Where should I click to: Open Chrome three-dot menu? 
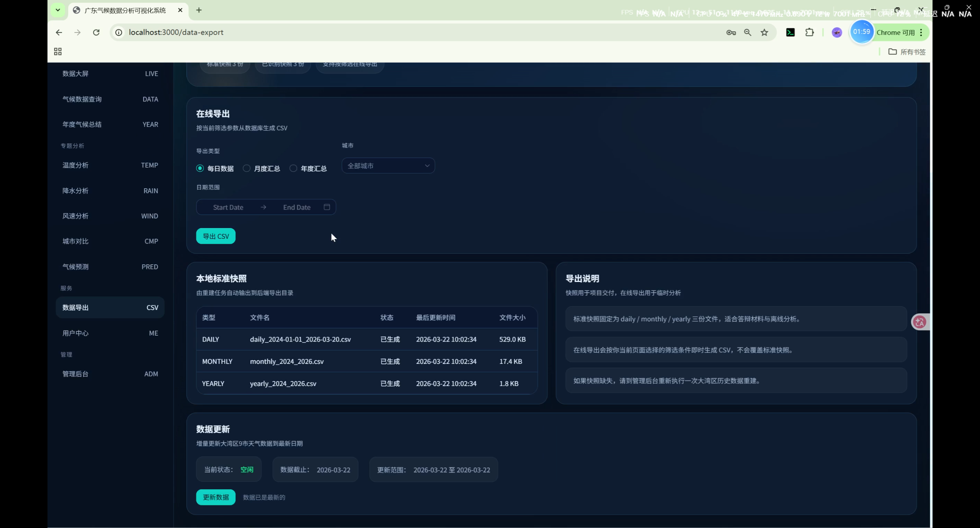click(921, 33)
